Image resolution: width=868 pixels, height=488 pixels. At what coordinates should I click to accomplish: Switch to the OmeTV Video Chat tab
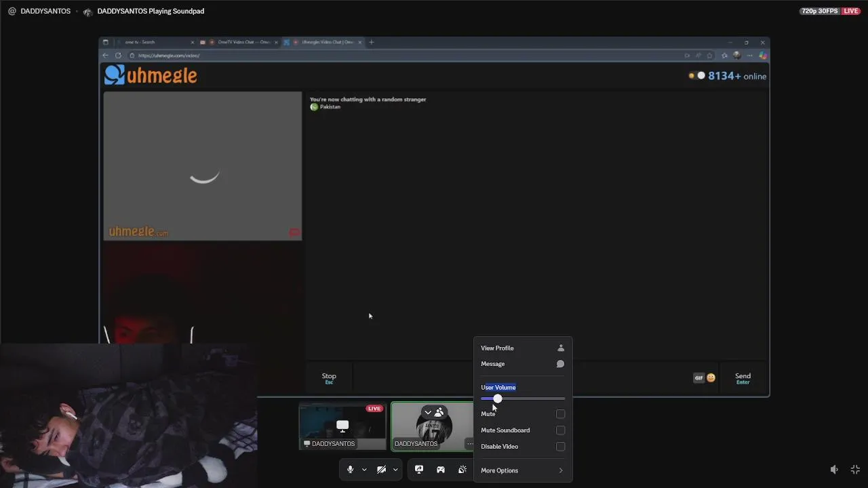tap(239, 42)
